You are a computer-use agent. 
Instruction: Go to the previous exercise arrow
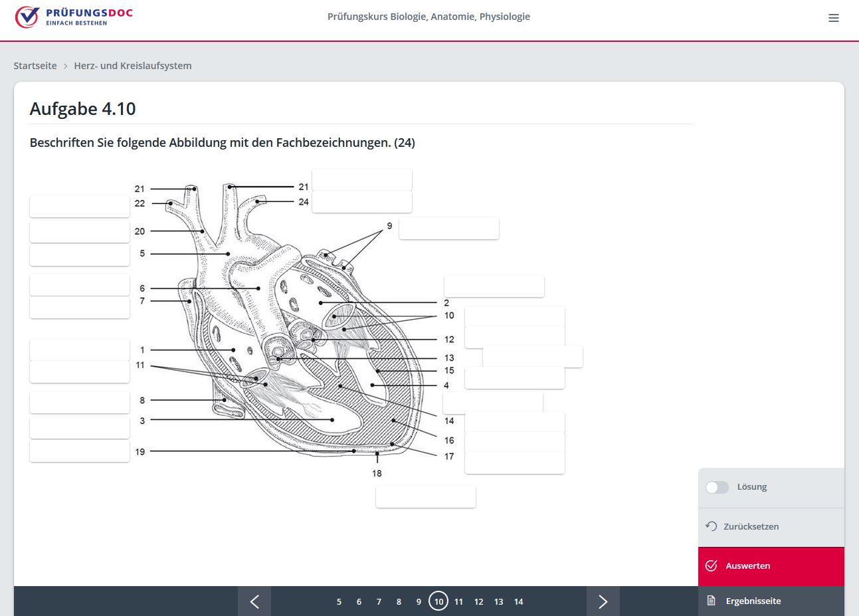tap(254, 601)
